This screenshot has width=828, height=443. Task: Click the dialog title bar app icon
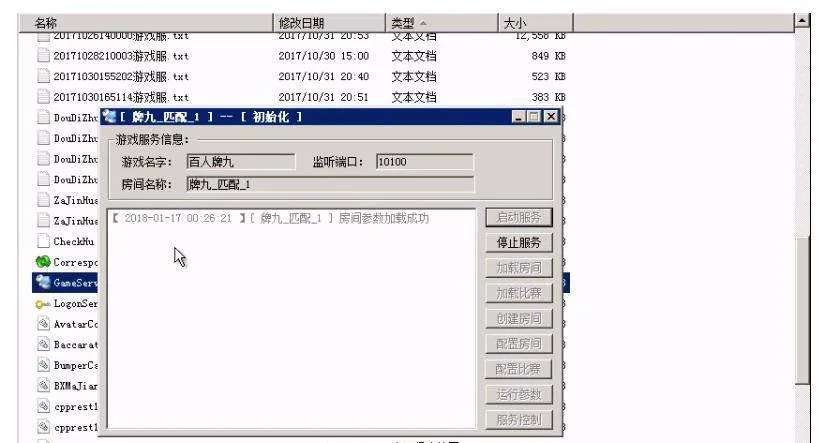[x=110, y=117]
